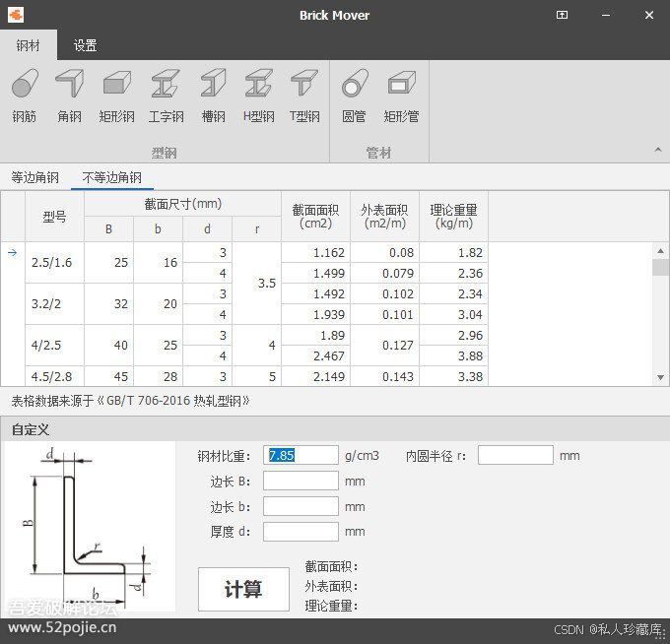Click the 厚度 d input field
The width and height of the screenshot is (670, 644).
(301, 532)
